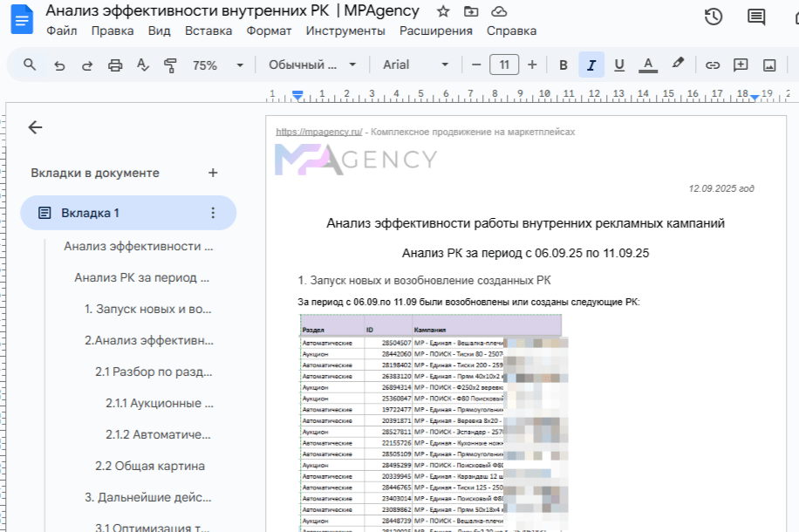Screen dimensions: 799x532
Task: Open the Правка menu
Action: 113,31
